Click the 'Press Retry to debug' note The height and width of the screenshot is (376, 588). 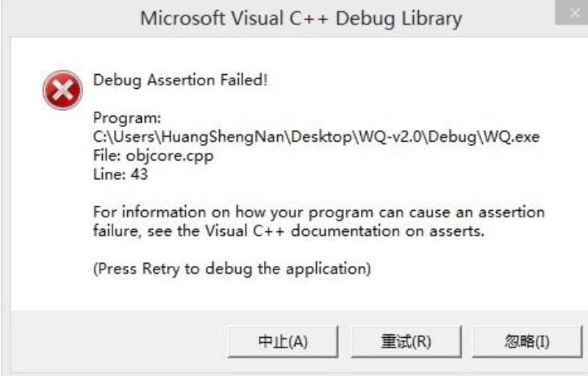[x=232, y=269]
